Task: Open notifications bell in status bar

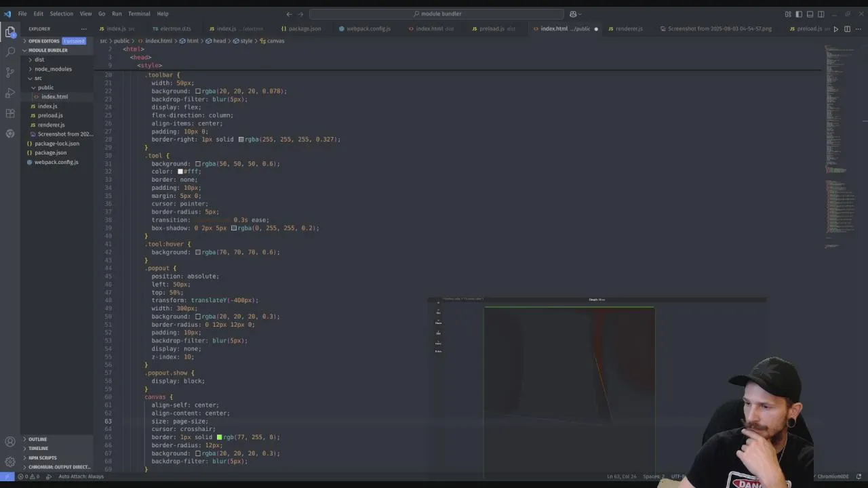Action: point(859,476)
